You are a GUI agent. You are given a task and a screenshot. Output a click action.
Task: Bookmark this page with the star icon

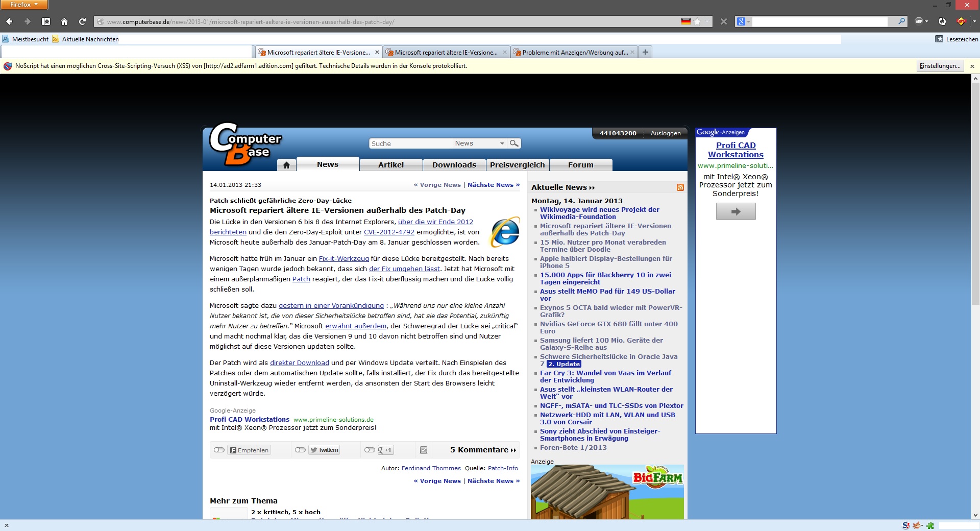698,21
